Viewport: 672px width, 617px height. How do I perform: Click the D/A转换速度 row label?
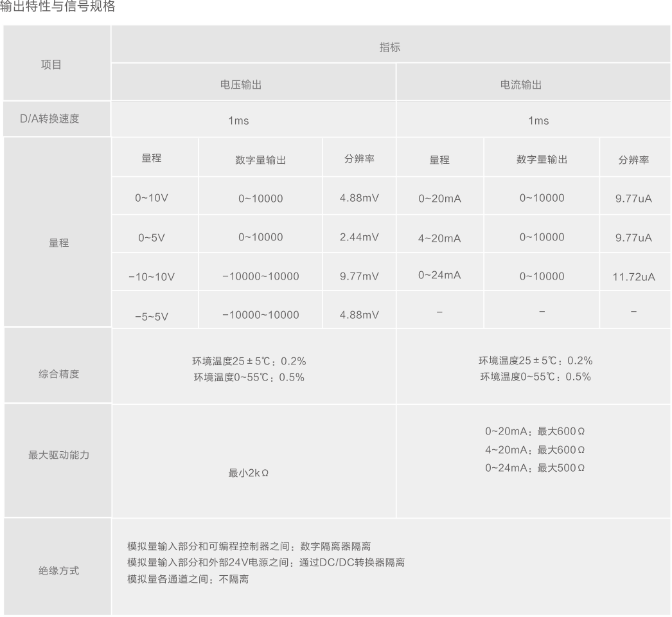click(49, 118)
